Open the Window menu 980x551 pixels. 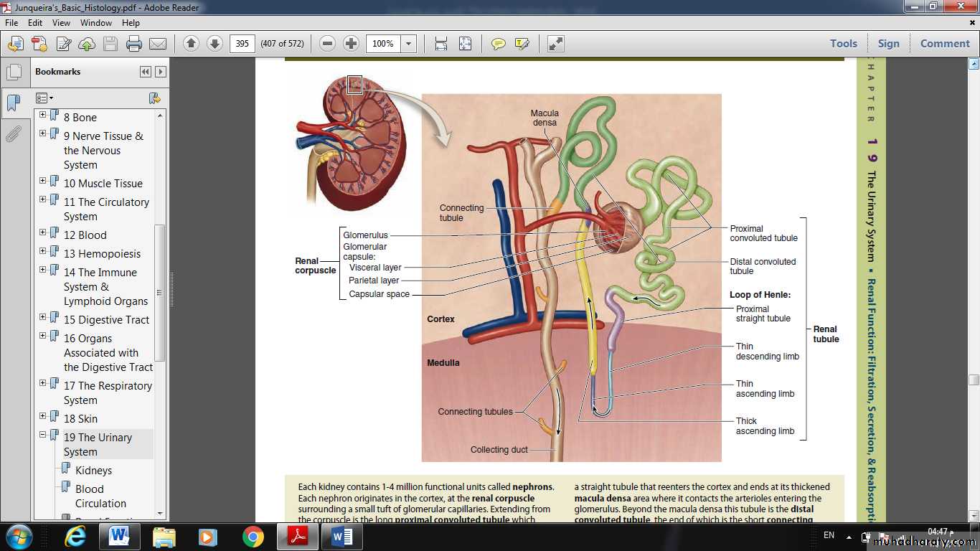[x=95, y=23]
